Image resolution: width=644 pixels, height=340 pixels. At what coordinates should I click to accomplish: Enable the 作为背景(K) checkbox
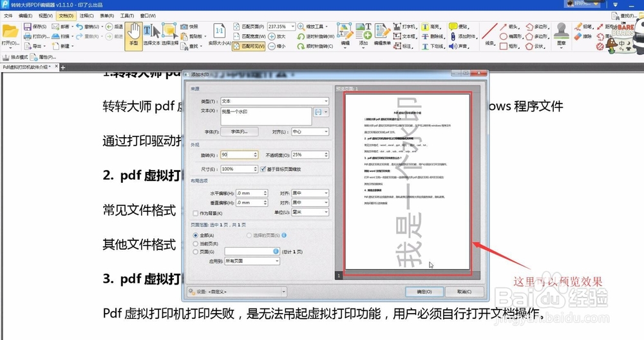(x=196, y=213)
